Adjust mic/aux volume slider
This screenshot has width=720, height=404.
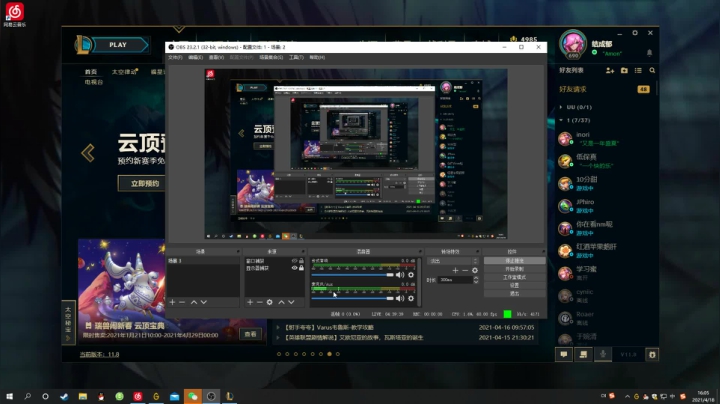coord(353,298)
